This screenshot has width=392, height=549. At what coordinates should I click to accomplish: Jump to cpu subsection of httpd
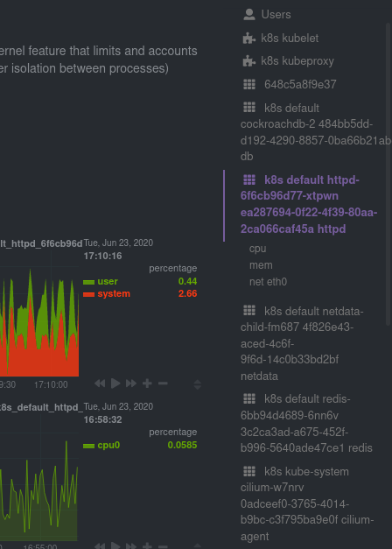pos(257,249)
